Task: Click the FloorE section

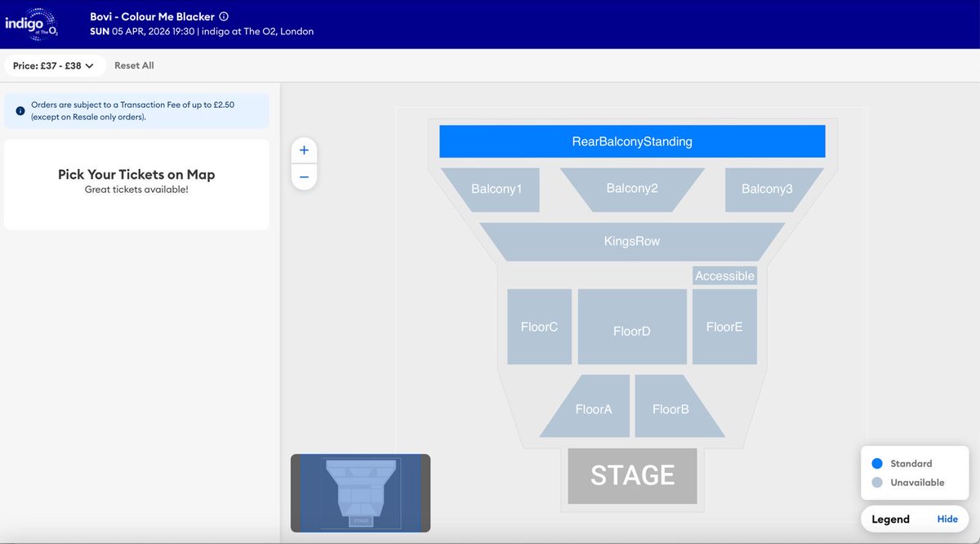Action: point(724,327)
